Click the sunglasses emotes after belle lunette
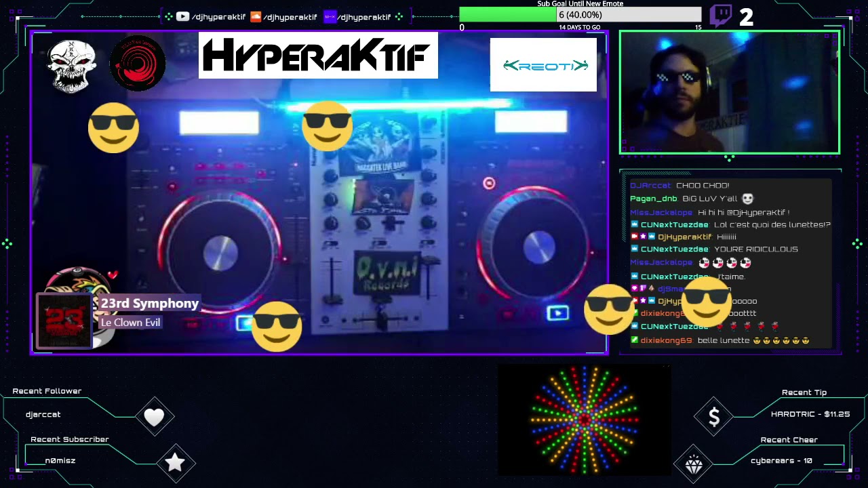 pyautogui.click(x=781, y=340)
